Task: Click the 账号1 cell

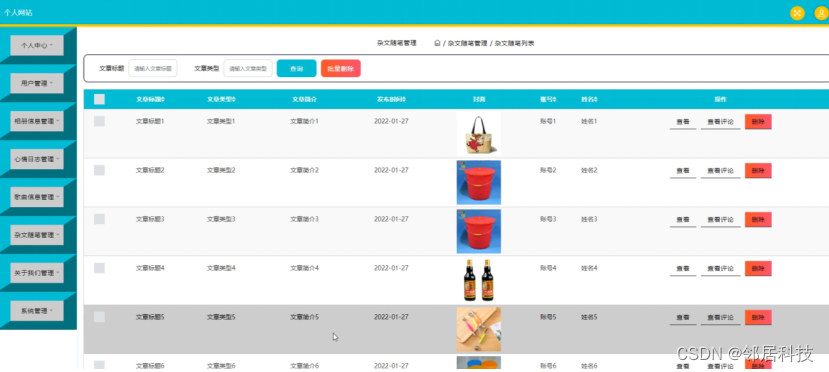Action: point(548,122)
